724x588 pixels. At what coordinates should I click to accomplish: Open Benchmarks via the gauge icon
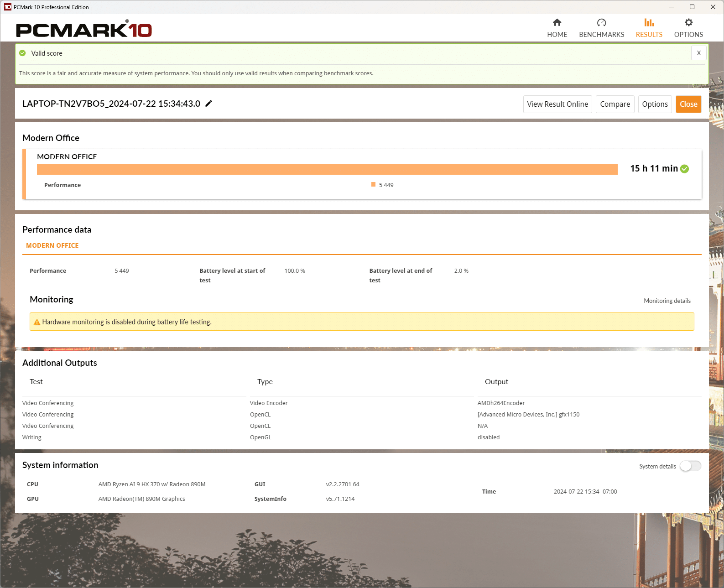601,22
